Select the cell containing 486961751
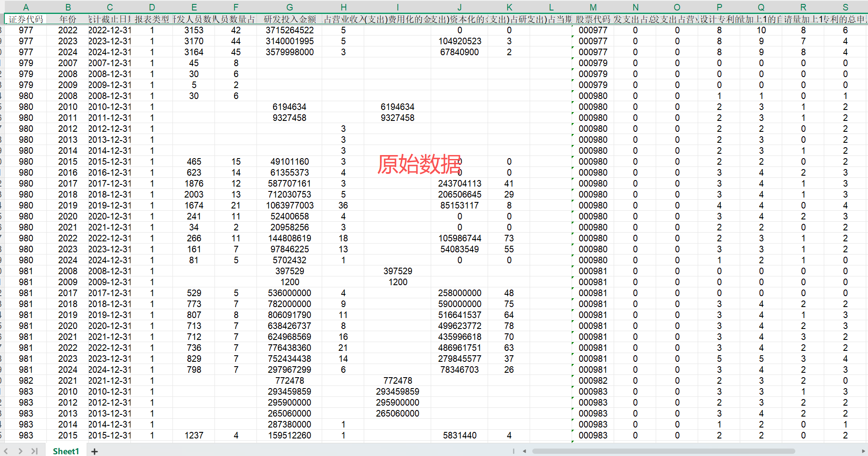This screenshot has width=868, height=456. click(460, 348)
